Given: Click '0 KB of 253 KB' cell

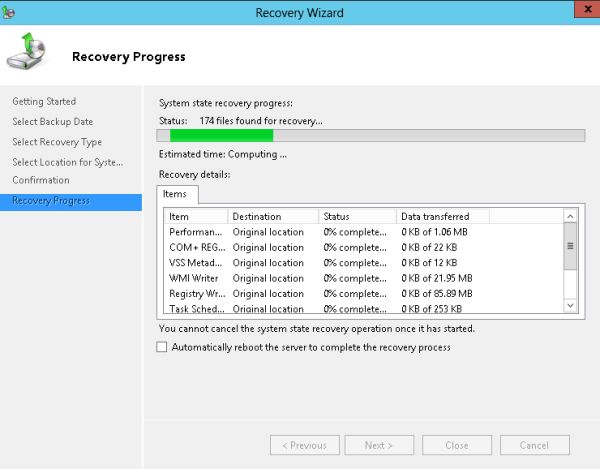Looking at the screenshot, I should click(x=432, y=308).
